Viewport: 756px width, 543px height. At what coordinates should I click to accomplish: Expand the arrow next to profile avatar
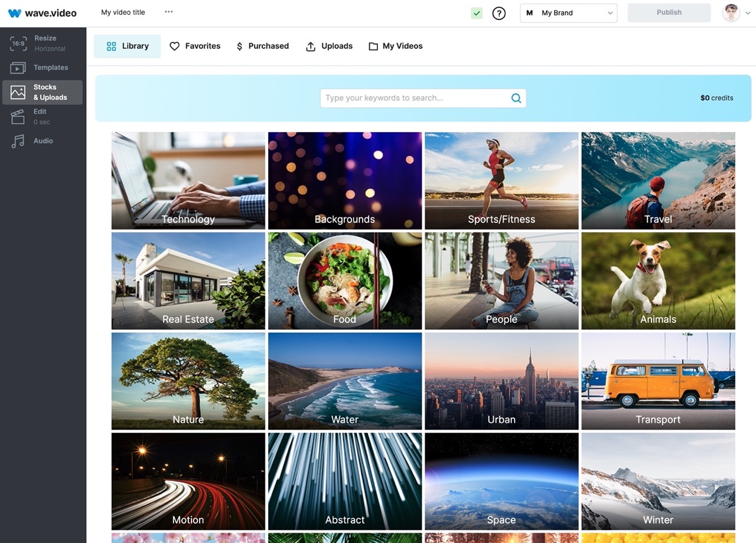coord(748,13)
